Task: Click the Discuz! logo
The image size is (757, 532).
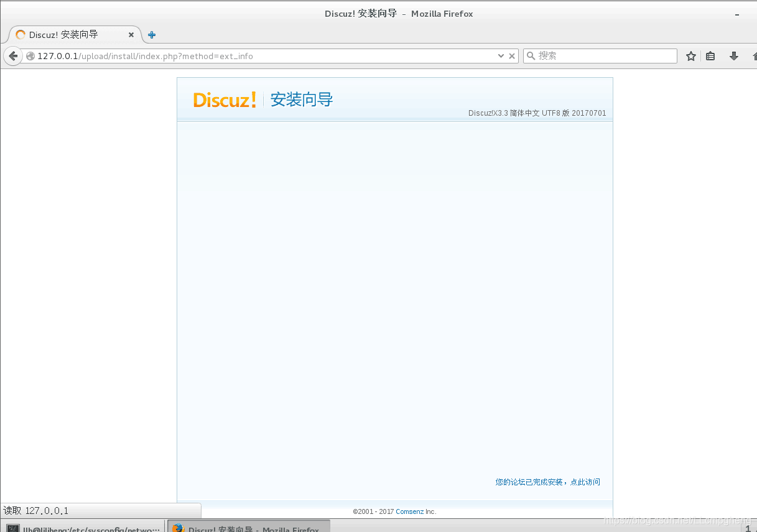Action: click(x=225, y=100)
